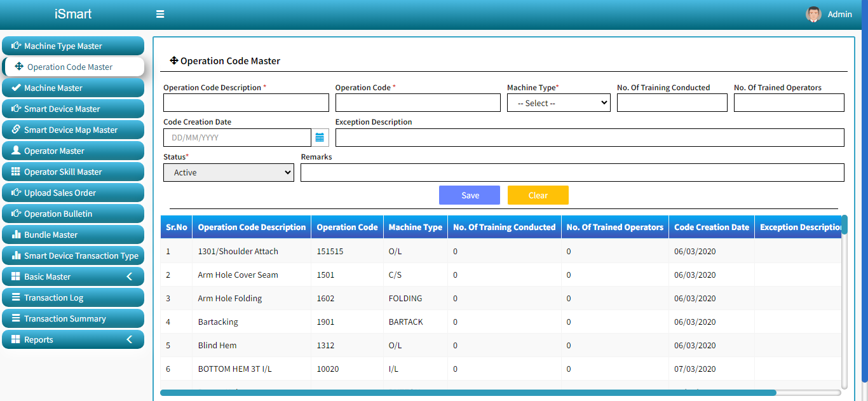Click the person icon beside Operator Master
The width and height of the screenshot is (868, 401).
click(x=16, y=151)
